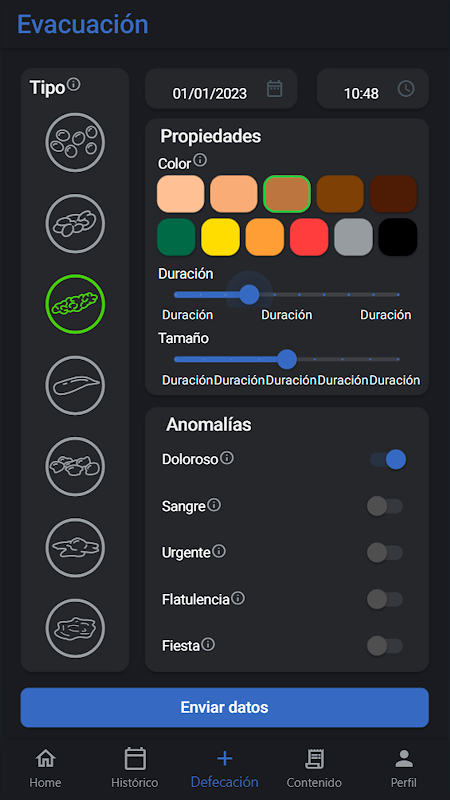Click the Tamaño slider handle
The width and height of the screenshot is (450, 800).
287,359
